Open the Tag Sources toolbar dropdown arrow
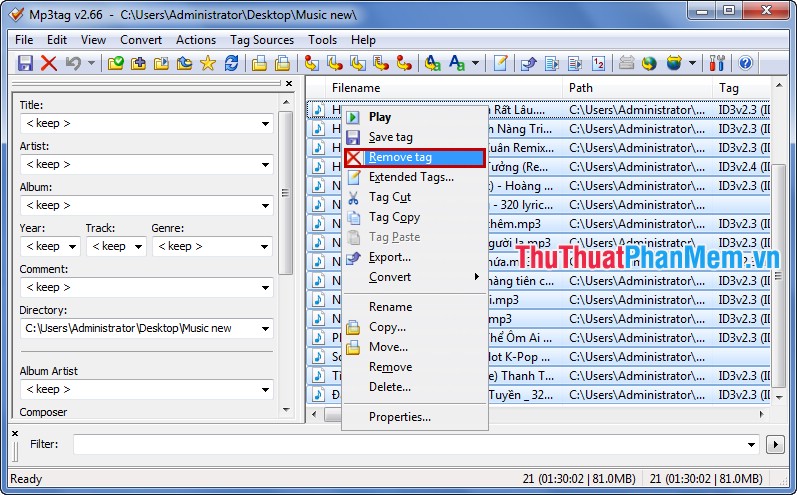The height and width of the screenshot is (495, 797). click(692, 63)
